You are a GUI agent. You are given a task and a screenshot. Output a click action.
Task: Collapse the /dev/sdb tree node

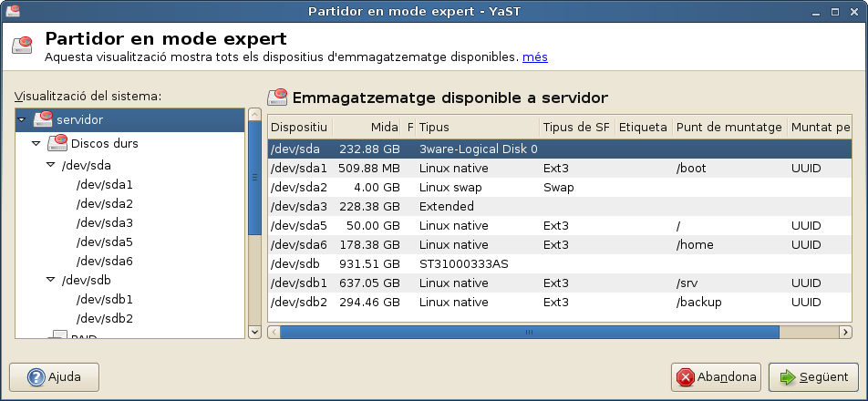coord(51,279)
